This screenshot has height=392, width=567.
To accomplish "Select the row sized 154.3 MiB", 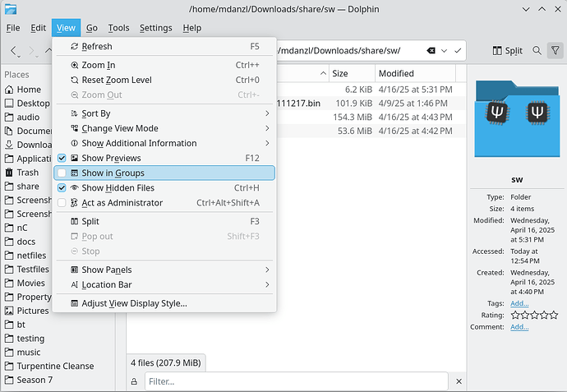I will pos(371,118).
